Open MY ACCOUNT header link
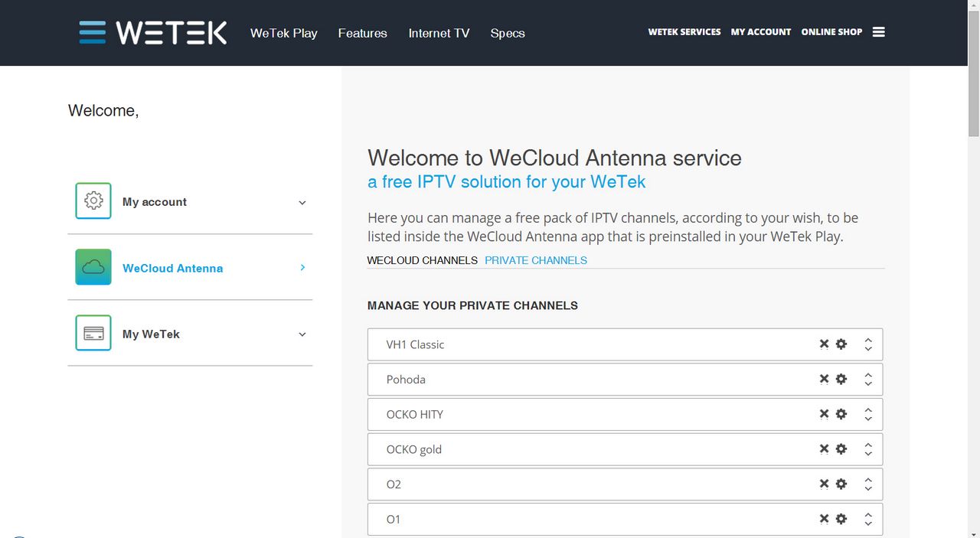 (761, 32)
